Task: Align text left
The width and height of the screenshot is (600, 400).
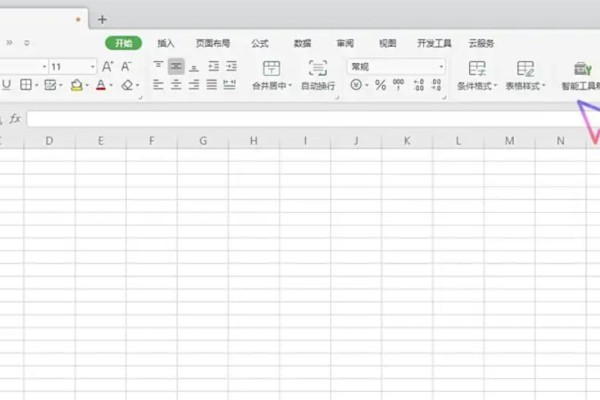Action: click(158, 85)
